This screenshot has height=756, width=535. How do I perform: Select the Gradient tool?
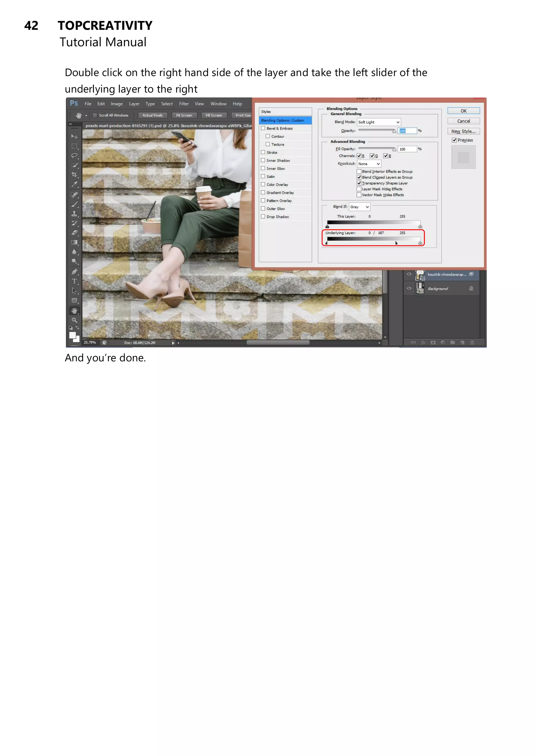pos(74,242)
